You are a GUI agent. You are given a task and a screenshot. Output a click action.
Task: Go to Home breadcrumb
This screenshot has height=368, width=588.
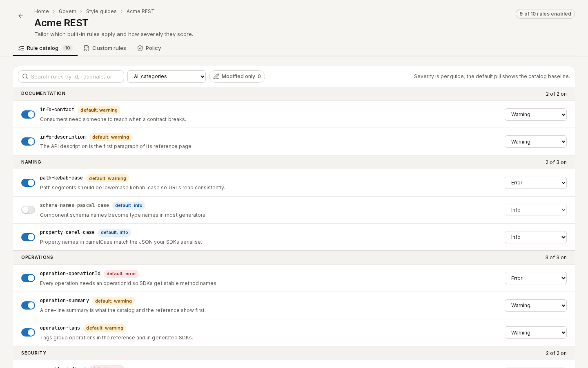42,11
